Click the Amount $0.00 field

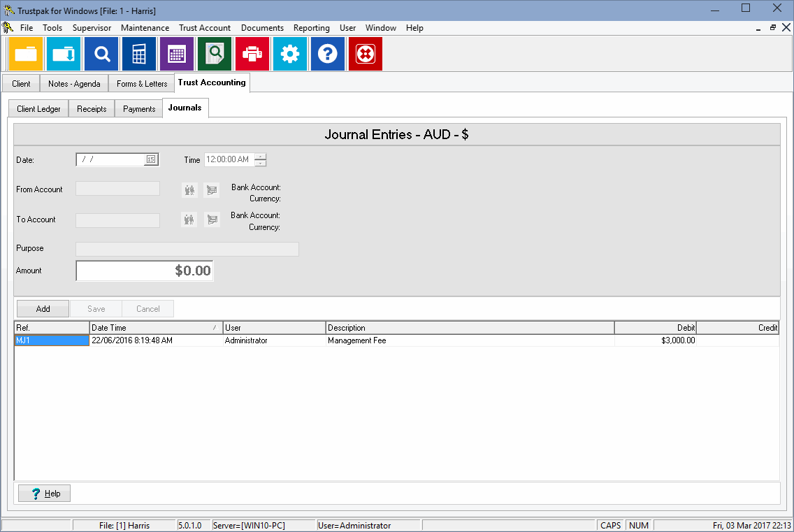pos(144,271)
